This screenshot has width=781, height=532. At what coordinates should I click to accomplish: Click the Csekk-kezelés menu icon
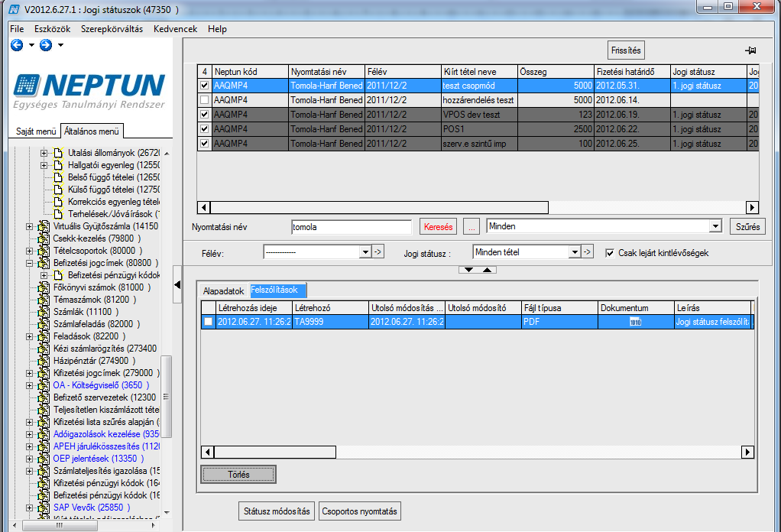click(x=44, y=238)
